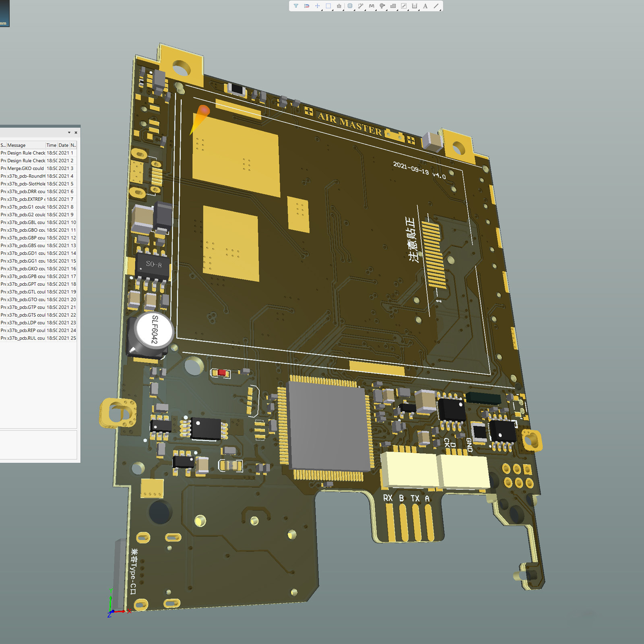Sort by the Message column header
The height and width of the screenshot is (644, 644).
[x=26, y=145]
